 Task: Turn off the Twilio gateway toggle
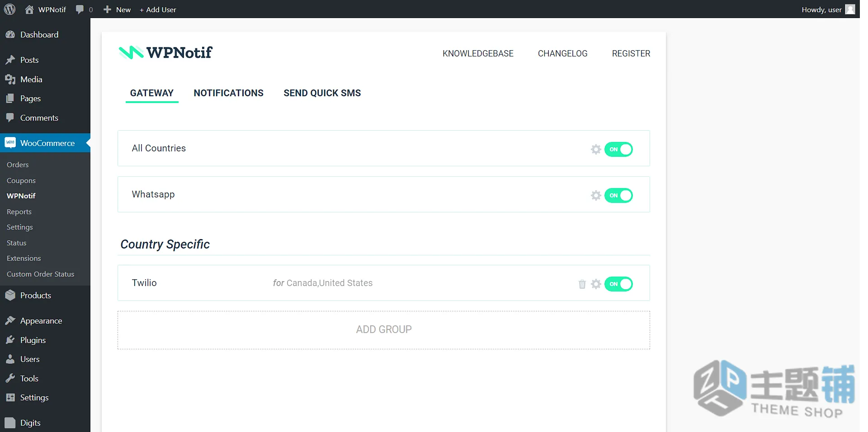point(618,284)
